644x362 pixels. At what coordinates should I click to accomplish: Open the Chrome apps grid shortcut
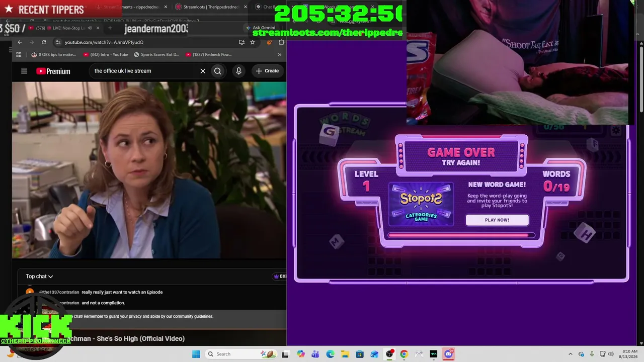(19, 54)
